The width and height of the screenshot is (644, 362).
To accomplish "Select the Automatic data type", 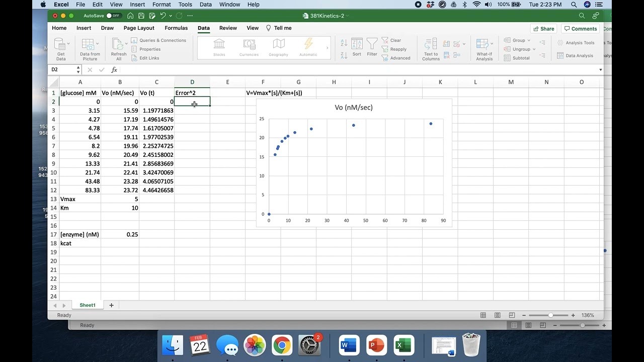I will pos(308,48).
